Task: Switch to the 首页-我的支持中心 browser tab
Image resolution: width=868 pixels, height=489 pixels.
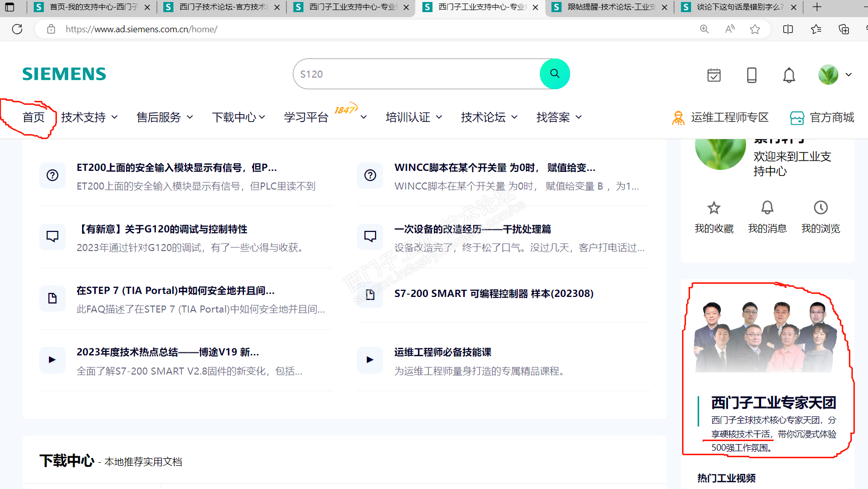Action: [x=92, y=7]
